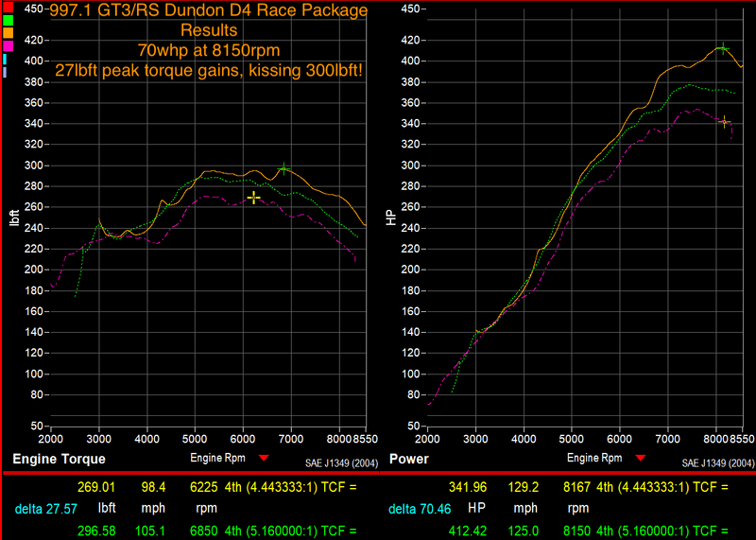Select the small lavender legend marker

[x=6, y=72]
